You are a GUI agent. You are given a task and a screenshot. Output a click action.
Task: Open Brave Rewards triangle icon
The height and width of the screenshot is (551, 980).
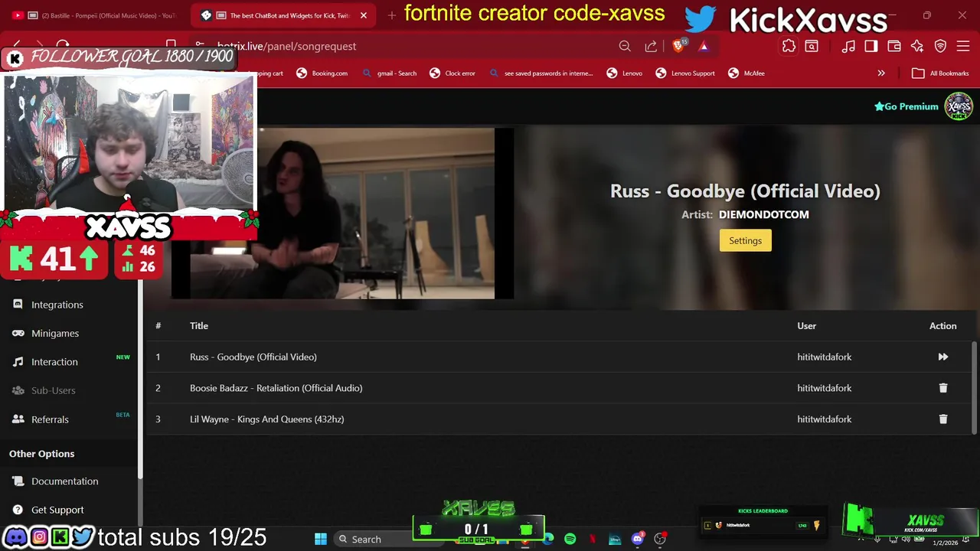pyautogui.click(x=704, y=46)
